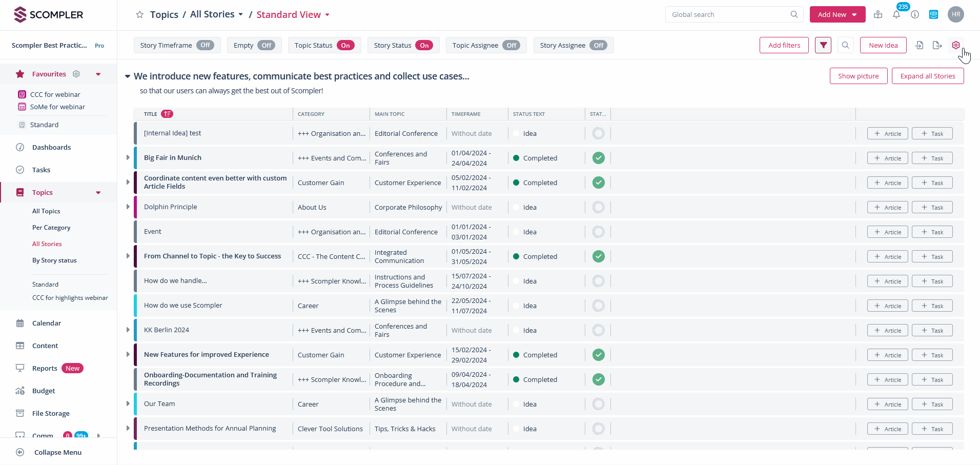This screenshot has height=465, width=980.
Task: Toggle the Story Assignee filter switch
Action: click(x=599, y=45)
